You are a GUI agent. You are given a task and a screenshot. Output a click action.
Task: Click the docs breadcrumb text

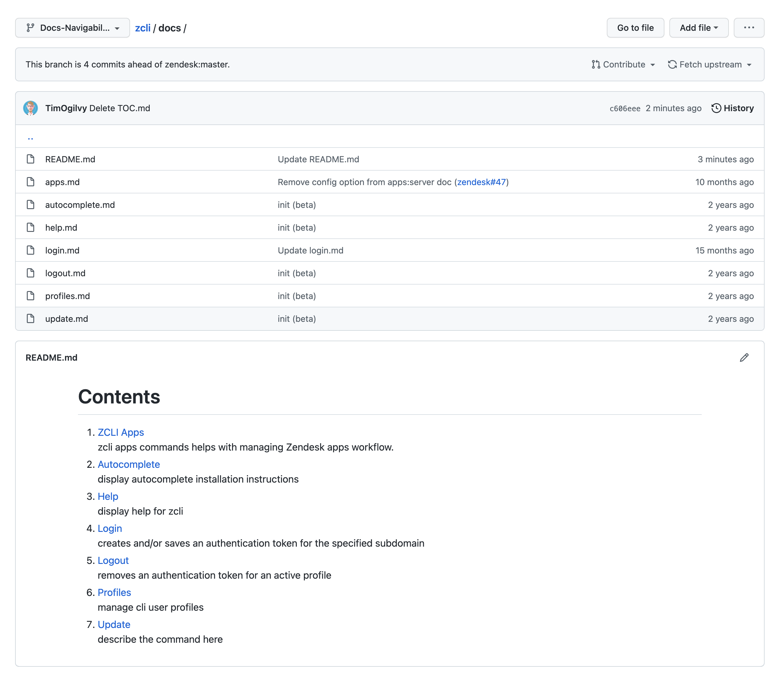tap(169, 28)
